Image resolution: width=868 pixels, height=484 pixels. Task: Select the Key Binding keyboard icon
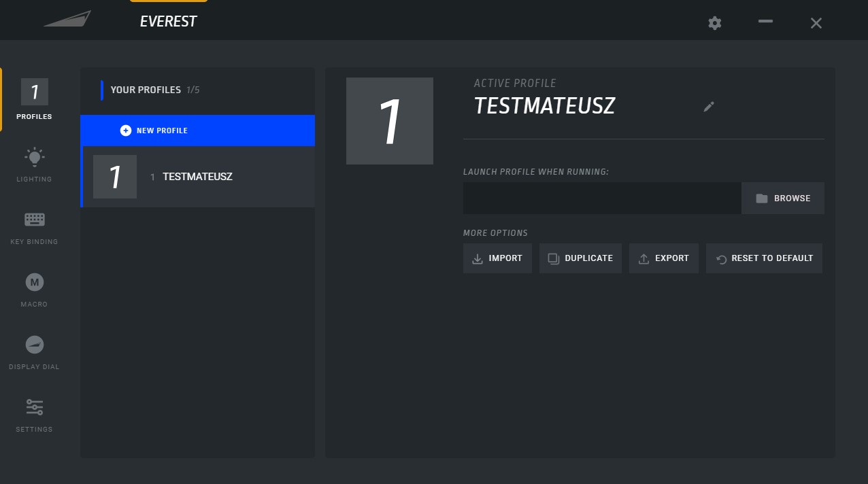tap(34, 220)
